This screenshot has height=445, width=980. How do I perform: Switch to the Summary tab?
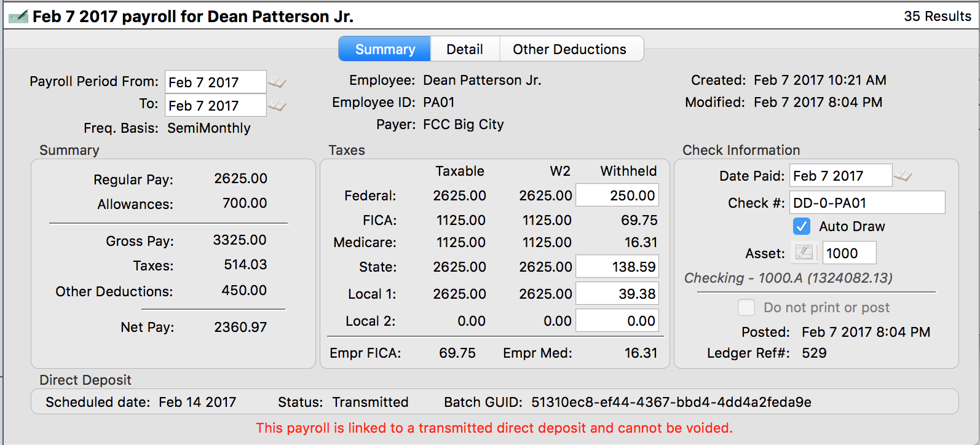click(x=385, y=49)
